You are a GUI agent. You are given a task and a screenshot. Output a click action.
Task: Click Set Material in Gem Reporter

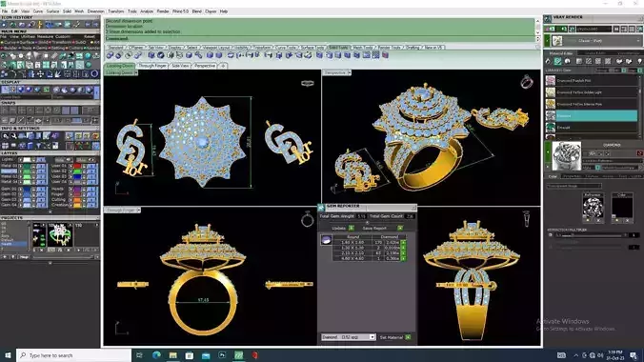tap(391, 337)
